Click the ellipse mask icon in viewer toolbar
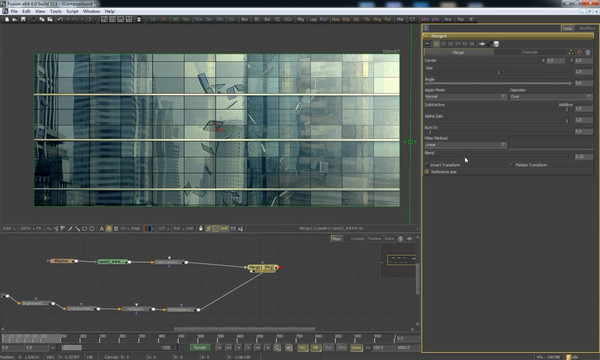600x360 pixels. point(91,228)
